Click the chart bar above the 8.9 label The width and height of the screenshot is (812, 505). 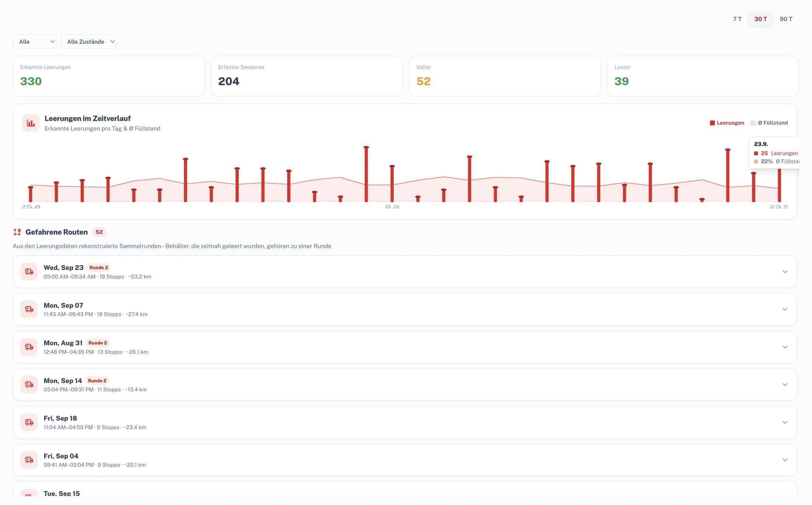pos(392,184)
